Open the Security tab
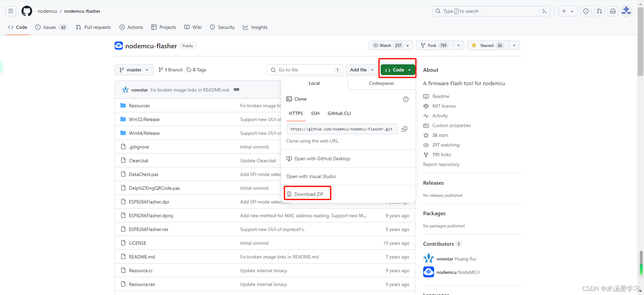Image resolution: width=644 pixels, height=295 pixels. (x=222, y=27)
